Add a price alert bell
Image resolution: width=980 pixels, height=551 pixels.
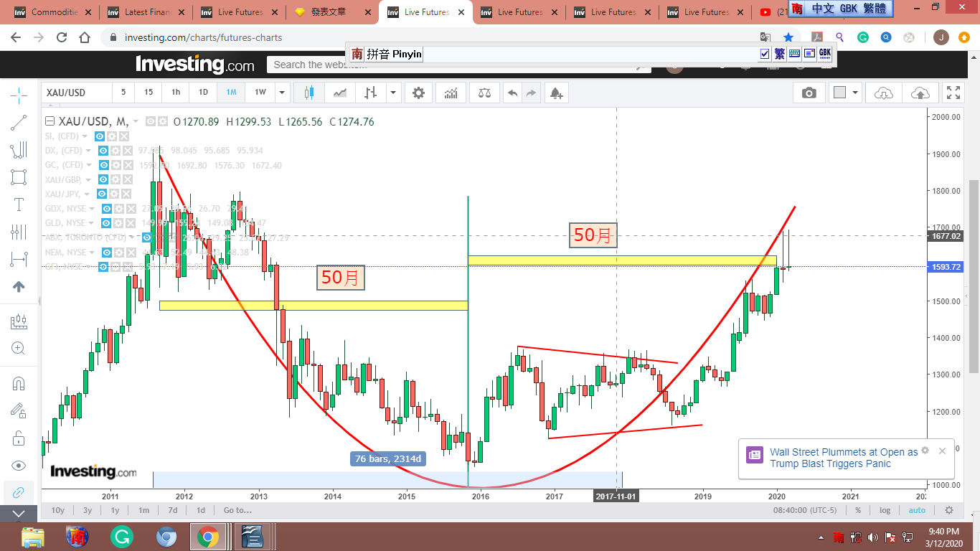coord(556,93)
